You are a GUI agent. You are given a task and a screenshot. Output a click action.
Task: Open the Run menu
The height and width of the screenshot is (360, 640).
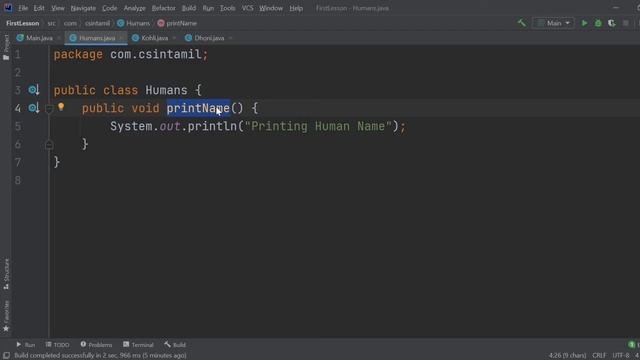[208, 8]
